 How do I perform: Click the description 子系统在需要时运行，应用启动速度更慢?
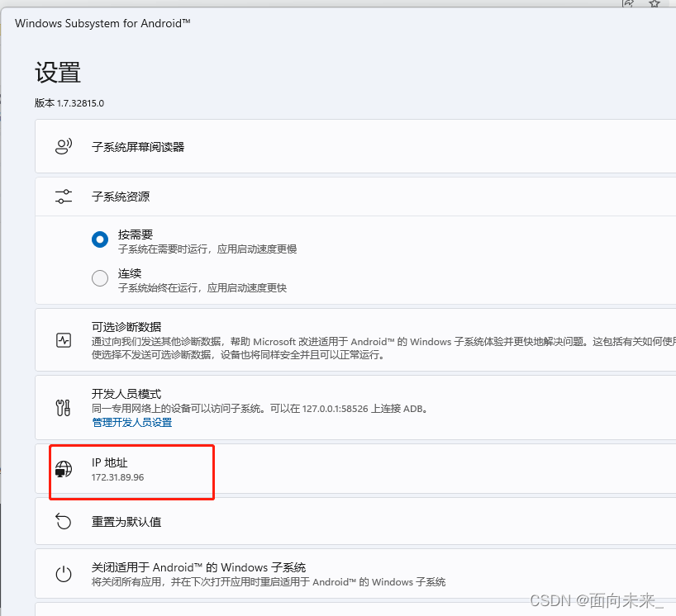[x=207, y=249]
